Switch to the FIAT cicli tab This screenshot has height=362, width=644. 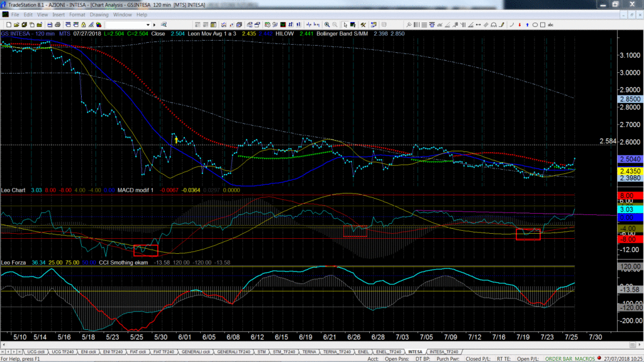138,352
